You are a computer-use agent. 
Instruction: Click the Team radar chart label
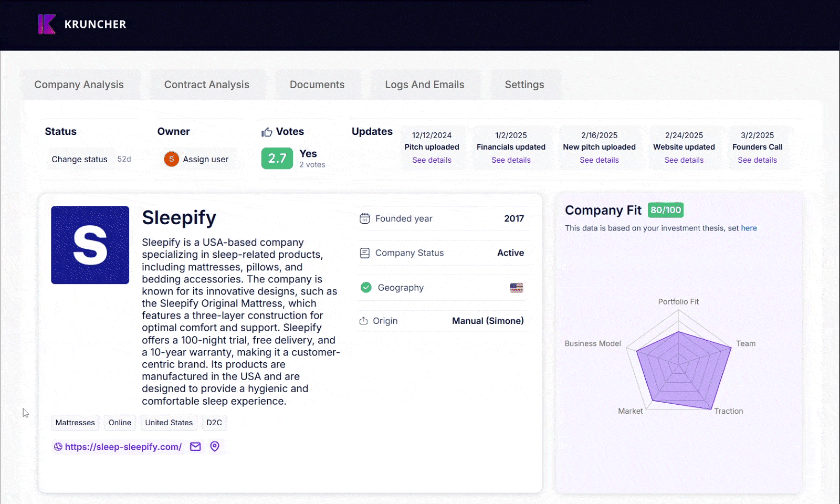(745, 343)
